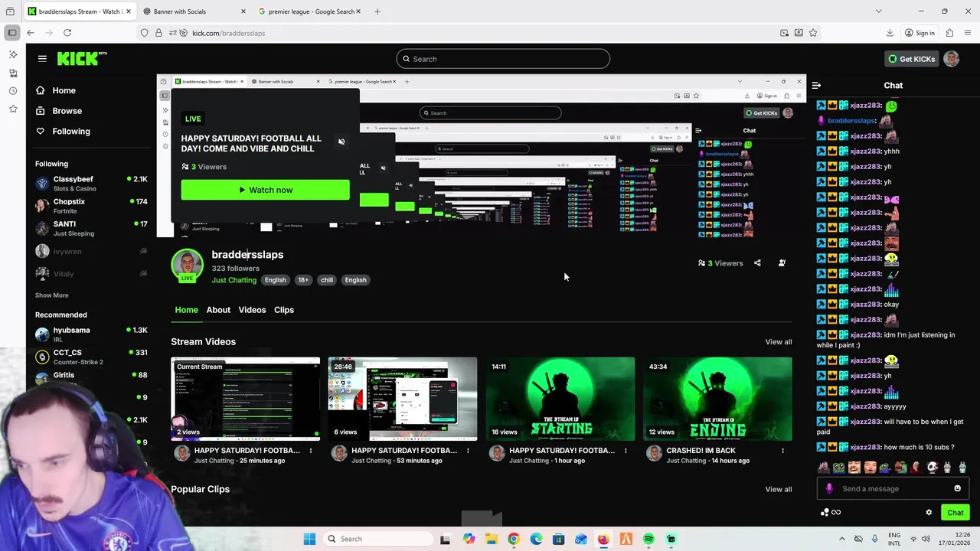Open Vitaly offline channel
Screen dimensions: 980x551
pyautogui.click(x=90, y=273)
